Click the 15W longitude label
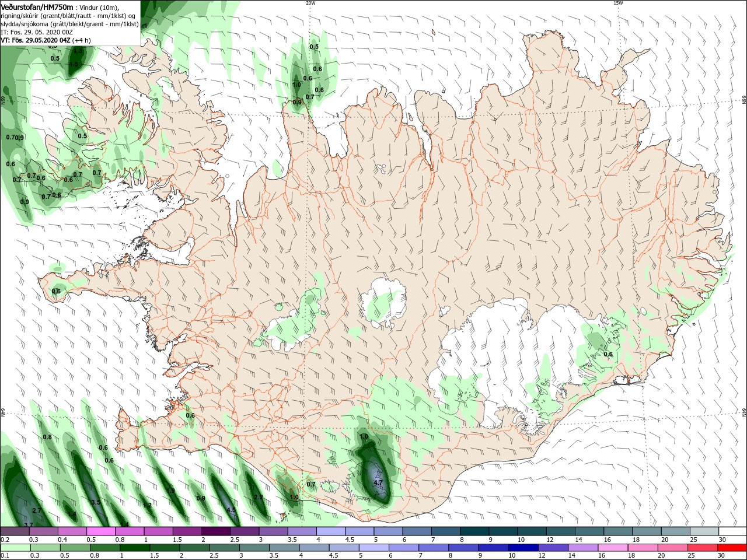The image size is (747, 560). (x=617, y=2)
